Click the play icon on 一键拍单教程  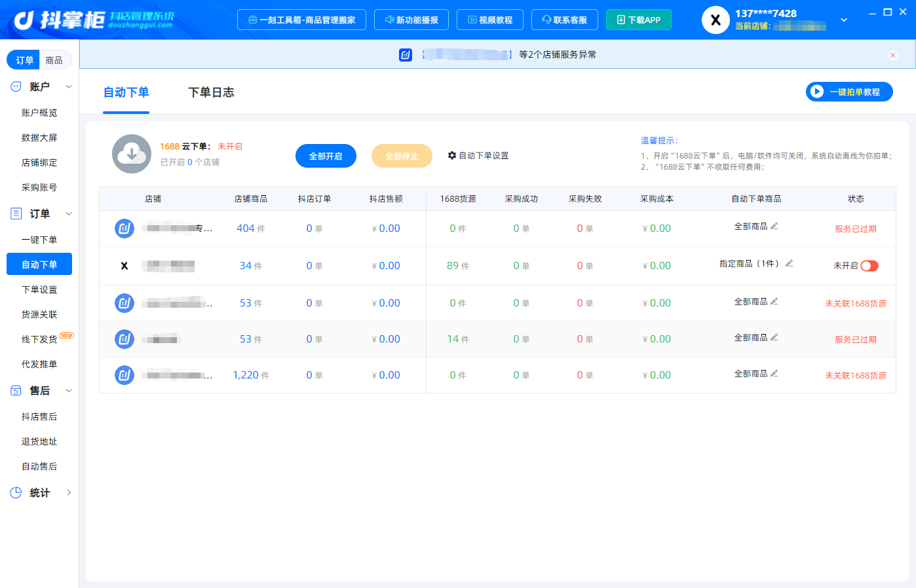click(816, 92)
